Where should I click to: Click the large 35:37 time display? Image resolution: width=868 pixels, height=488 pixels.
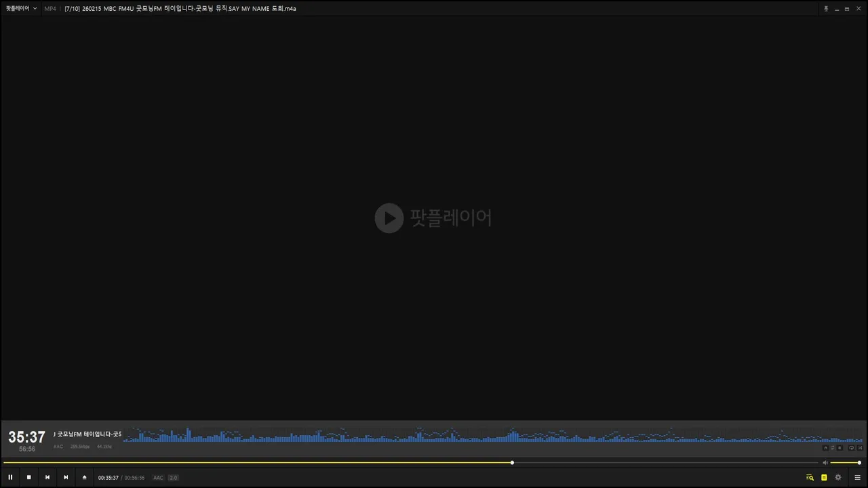[26, 437]
